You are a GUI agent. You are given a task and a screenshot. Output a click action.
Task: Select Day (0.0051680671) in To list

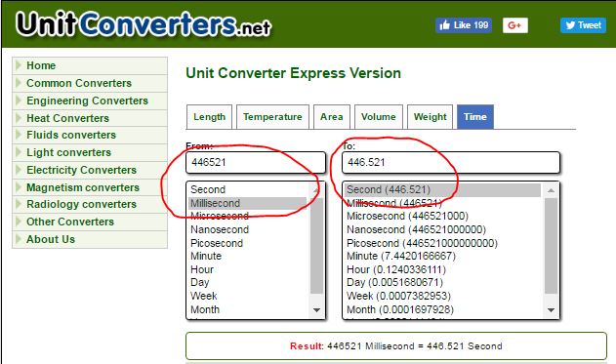443,282
